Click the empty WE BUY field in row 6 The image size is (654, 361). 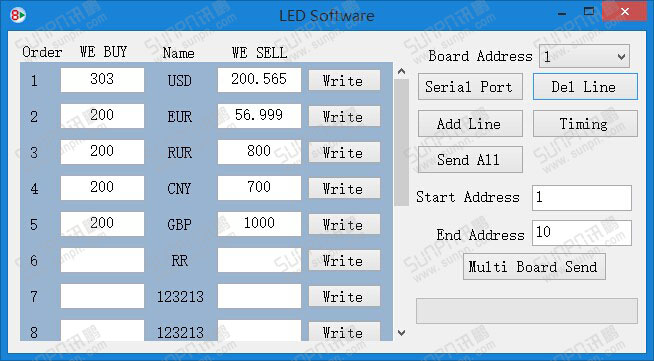click(x=102, y=260)
